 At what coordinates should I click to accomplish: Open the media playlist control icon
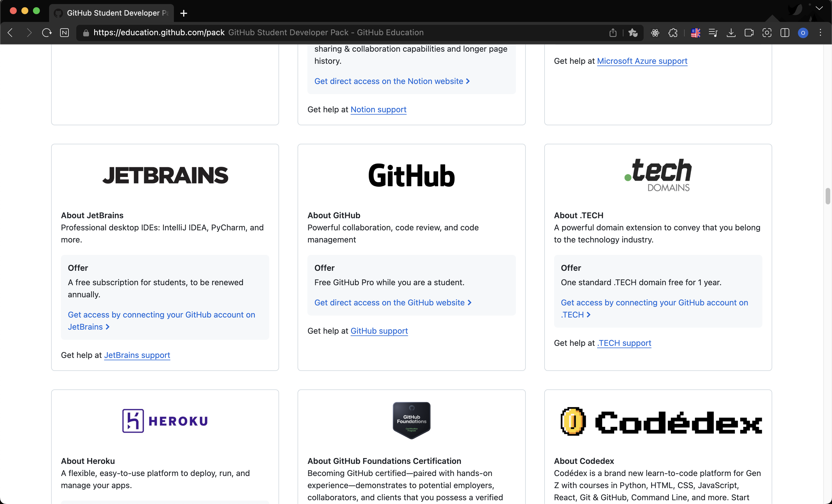click(x=713, y=33)
